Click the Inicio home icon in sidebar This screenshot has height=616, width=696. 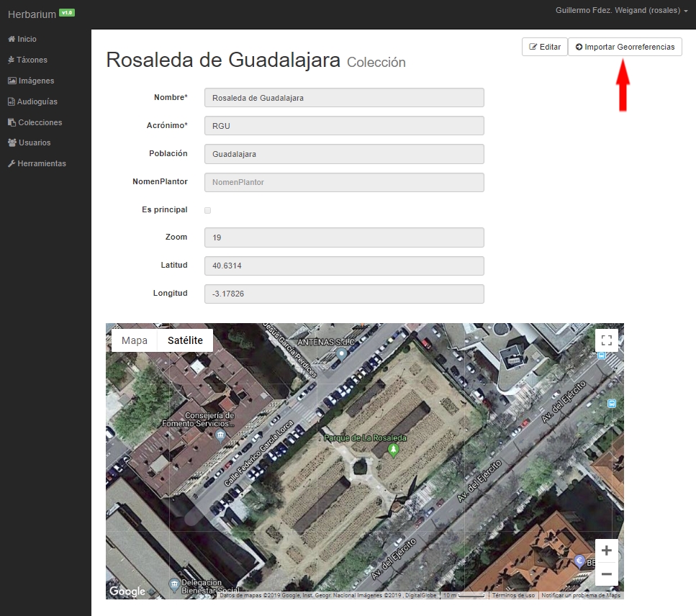[x=12, y=39]
